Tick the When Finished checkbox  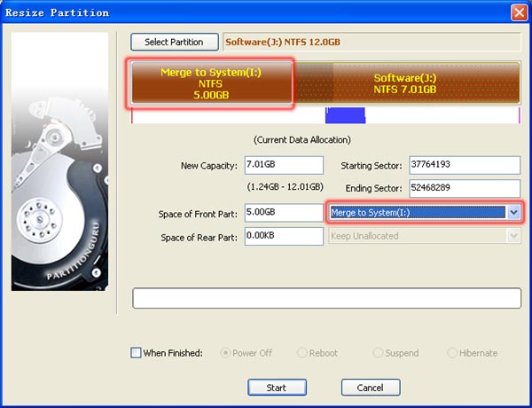point(136,353)
